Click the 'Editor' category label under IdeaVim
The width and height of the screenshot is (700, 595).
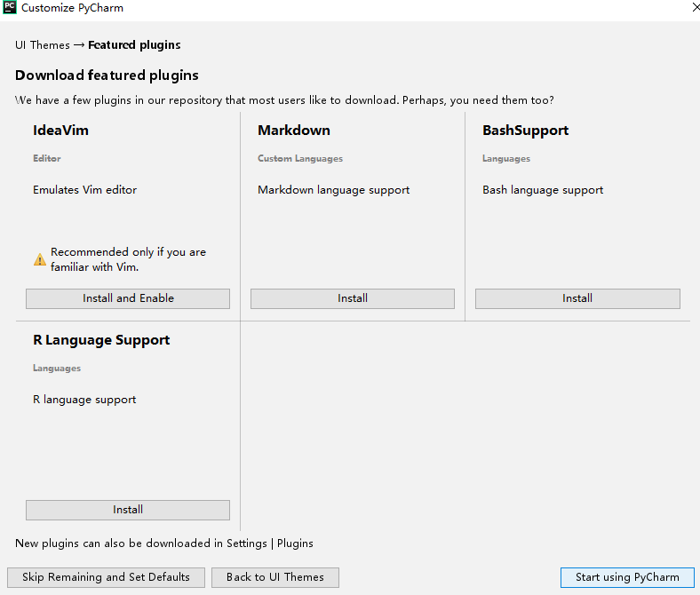tap(47, 158)
